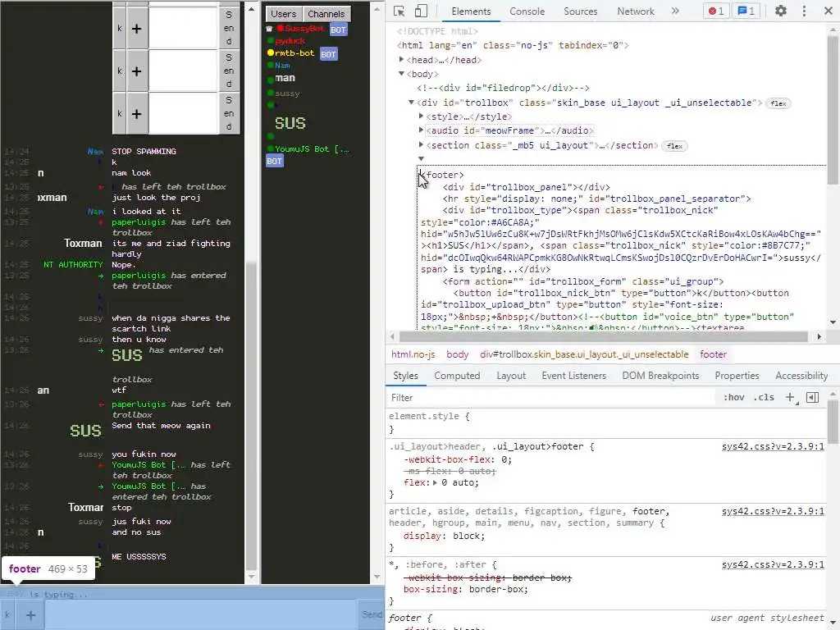Image resolution: width=840 pixels, height=630 pixels.
Task: Switch to the Elements tab
Action: (471, 11)
